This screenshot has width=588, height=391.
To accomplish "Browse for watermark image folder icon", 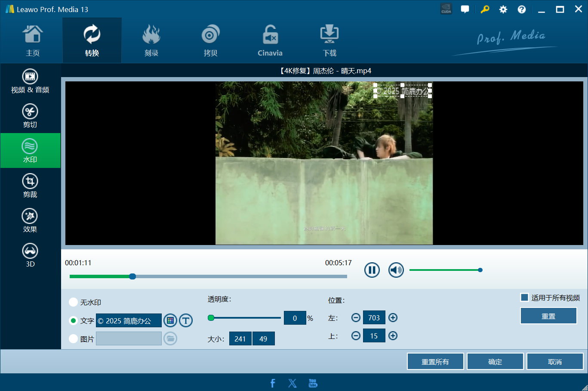I will 170,338.
